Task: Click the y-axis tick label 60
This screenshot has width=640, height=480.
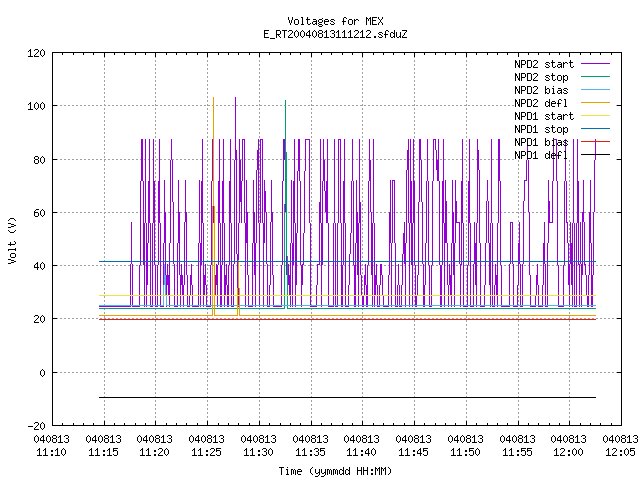Action: click(x=39, y=213)
